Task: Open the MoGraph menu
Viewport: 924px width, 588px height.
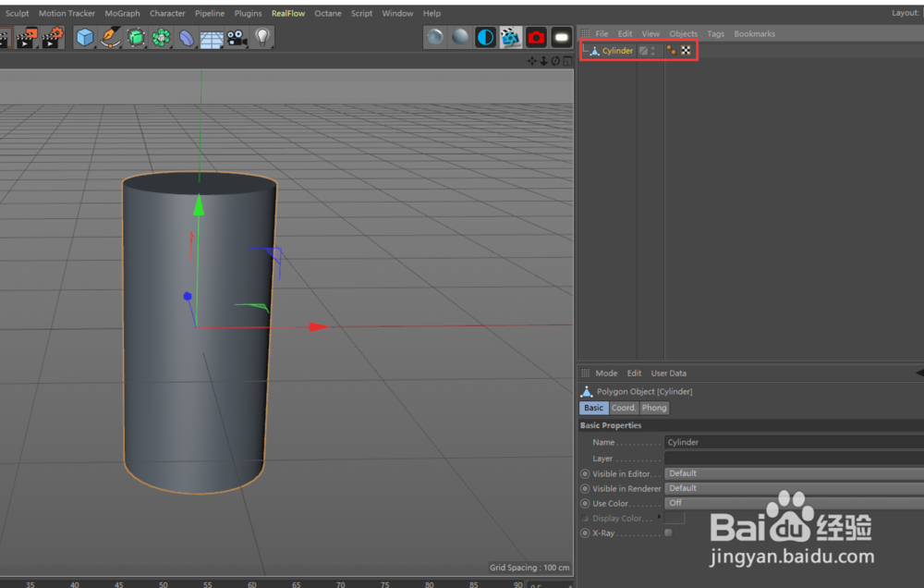Action: click(123, 13)
